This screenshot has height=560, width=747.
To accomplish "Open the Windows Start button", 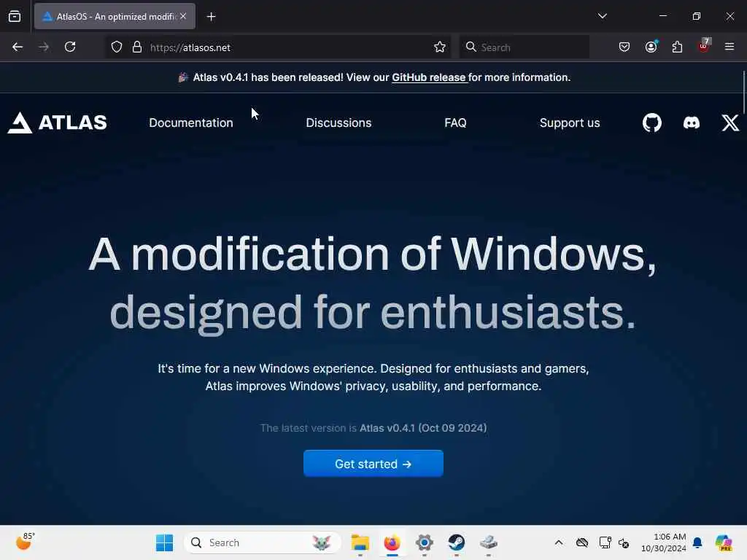I will pos(164,542).
